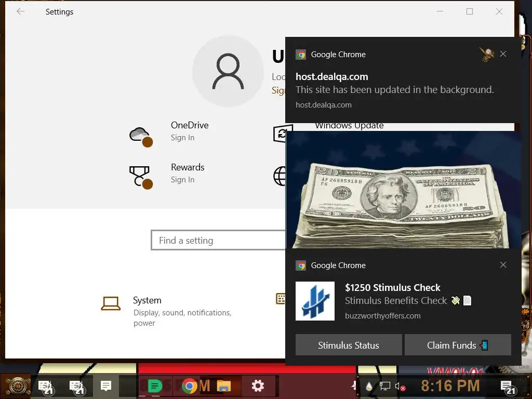Open the Rewards label
Image resolution: width=532 pixels, height=399 pixels.
click(x=188, y=167)
